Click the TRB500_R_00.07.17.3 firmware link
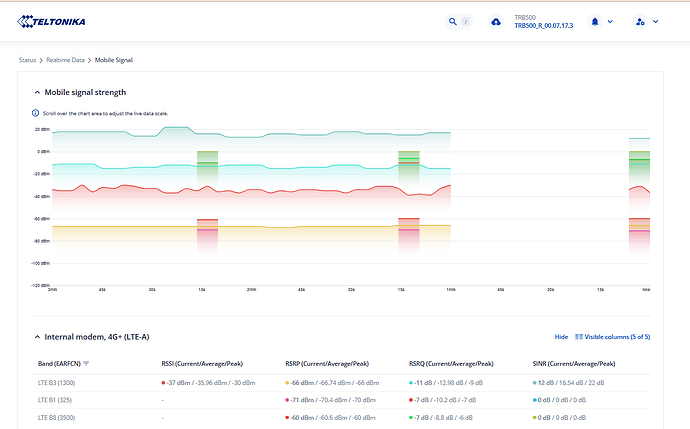This screenshot has width=690, height=429. [x=543, y=26]
